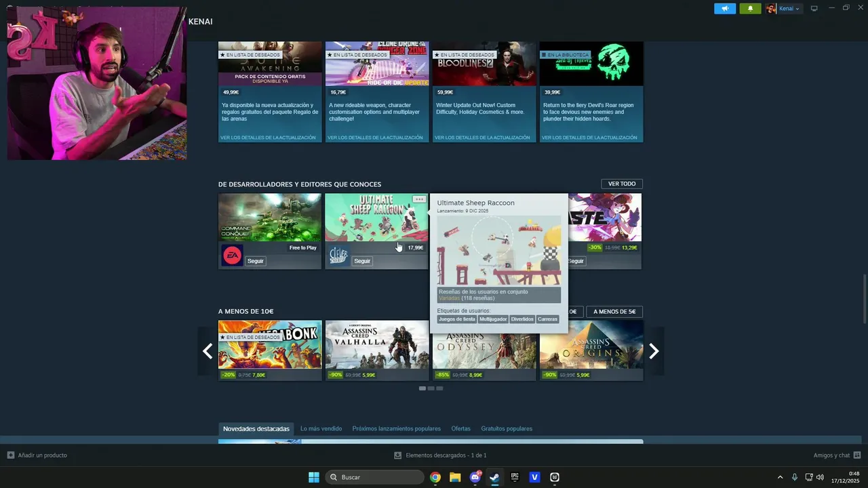Click the 17,99€ price on Ultimate Sheep Raccoon
The width and height of the screenshot is (868, 488).
tap(416, 248)
